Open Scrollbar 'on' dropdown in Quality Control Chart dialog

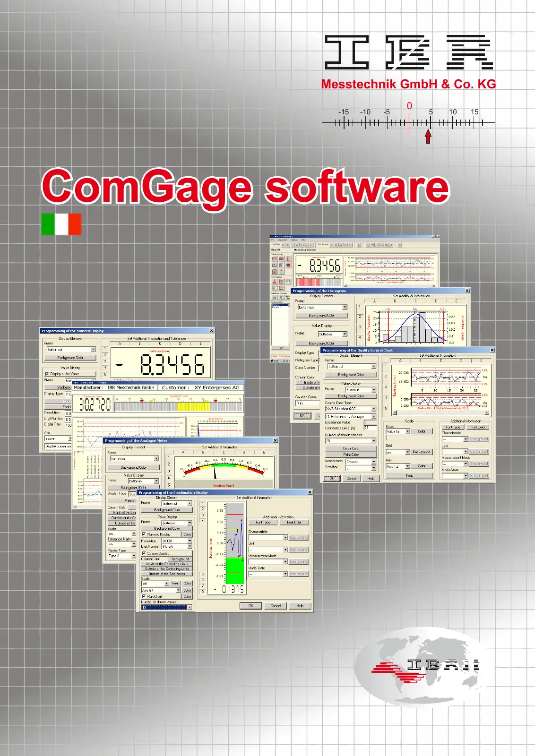361,468
